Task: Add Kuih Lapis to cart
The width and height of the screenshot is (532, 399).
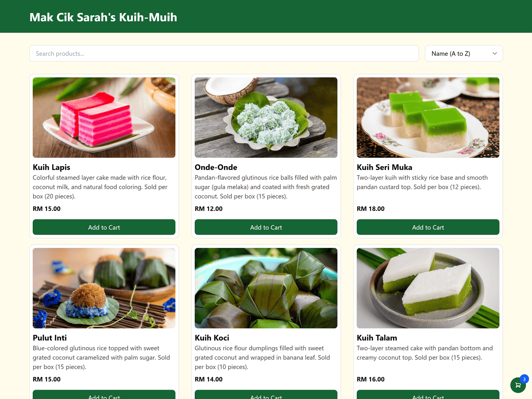Action: pyautogui.click(x=104, y=227)
